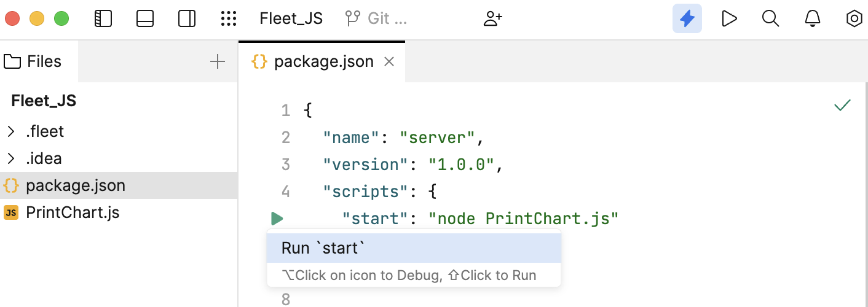
Task: Open the notifications bell
Action: coord(813,18)
